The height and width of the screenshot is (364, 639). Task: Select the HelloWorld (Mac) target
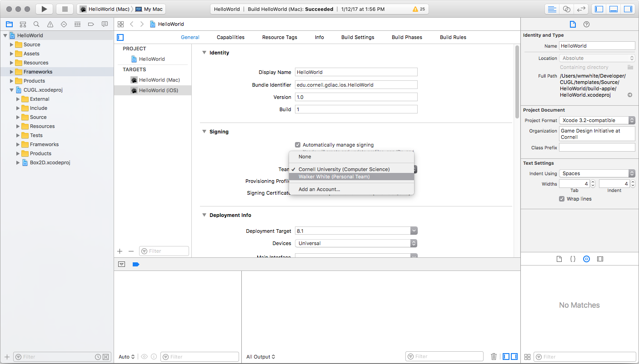tap(159, 80)
